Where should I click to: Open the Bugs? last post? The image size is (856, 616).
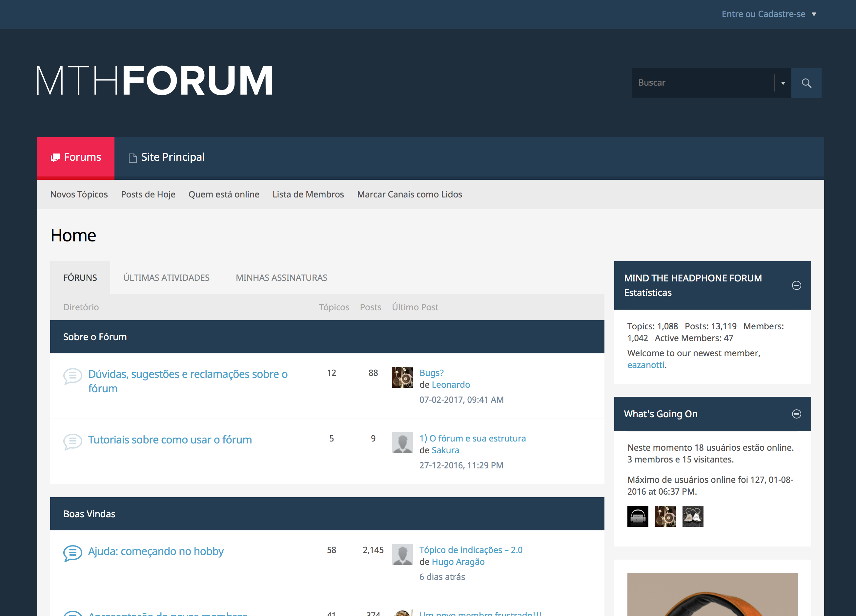[x=431, y=373]
